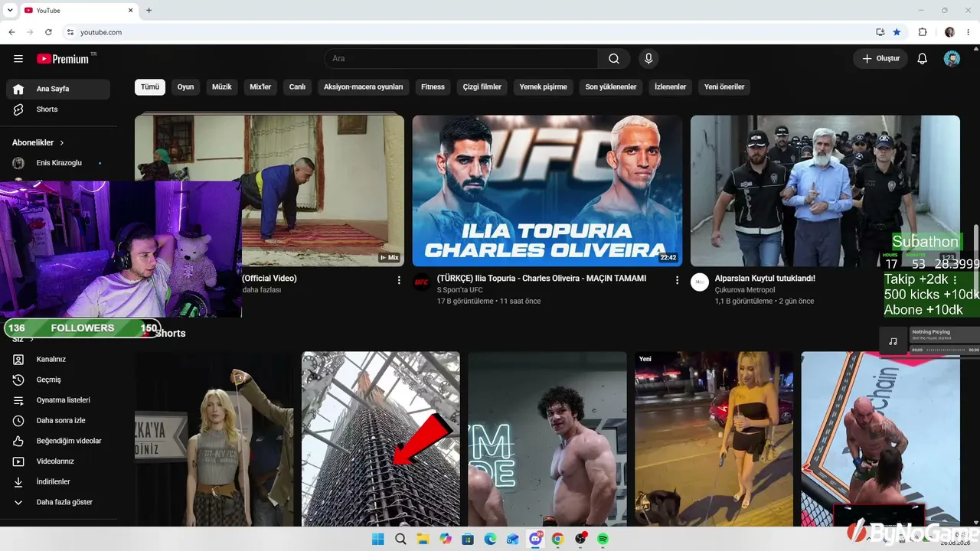Select the Çizgi filmler chip
Image resolution: width=980 pixels, height=551 pixels.
[x=482, y=87]
